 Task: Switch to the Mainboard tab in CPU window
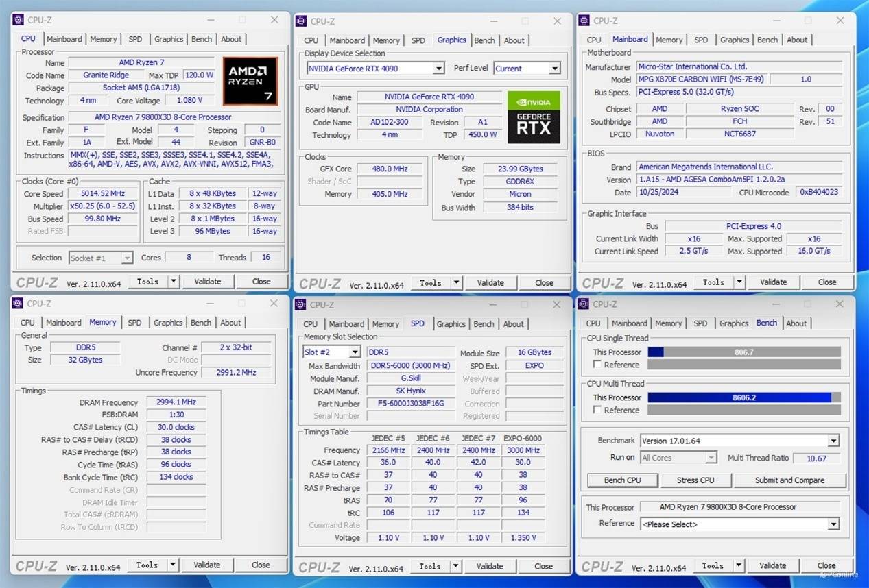64,39
